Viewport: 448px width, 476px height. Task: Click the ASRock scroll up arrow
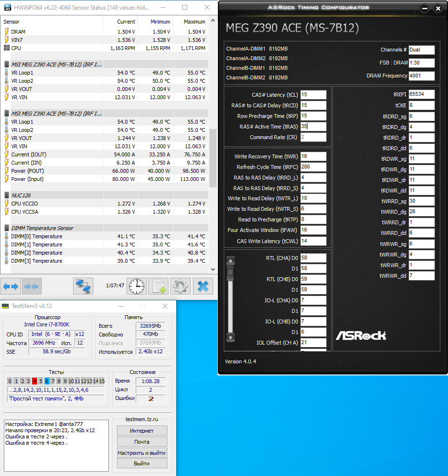(230, 260)
